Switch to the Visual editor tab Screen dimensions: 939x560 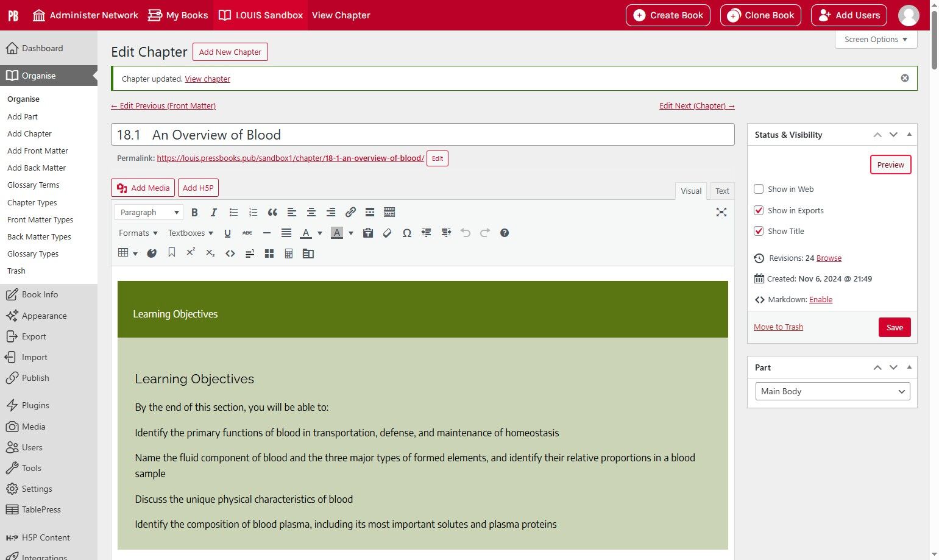coord(691,191)
